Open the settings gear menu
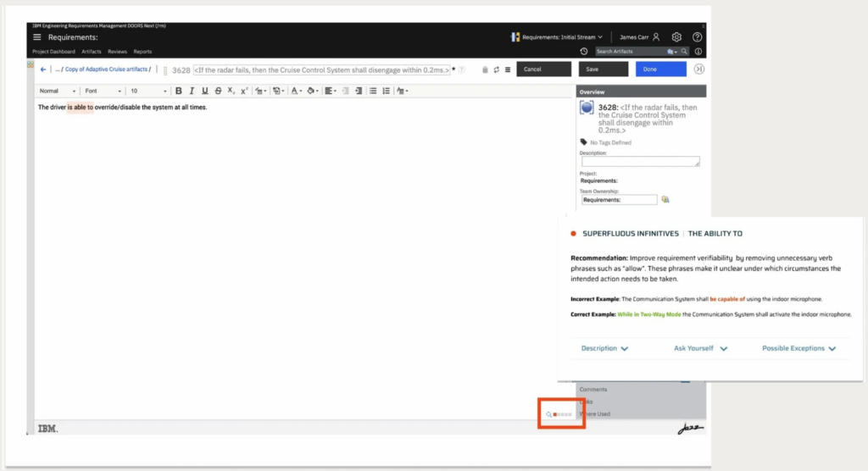This screenshot has height=471, width=868. [x=676, y=37]
